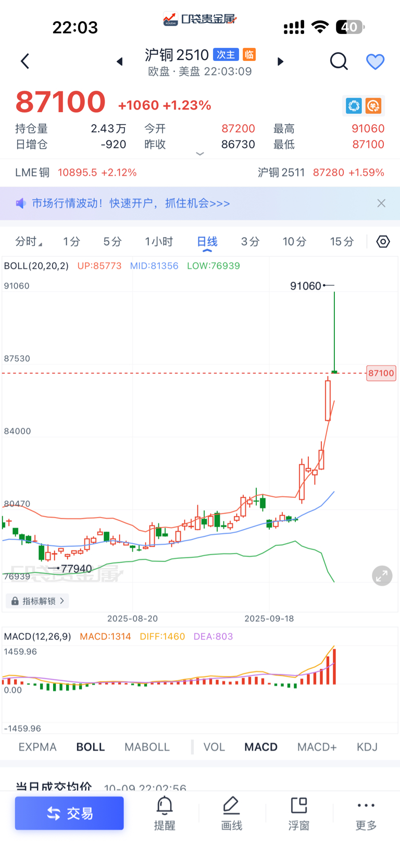The image size is (400, 868).
Task: Enable the VOL sub-indicator
Action: pyautogui.click(x=214, y=747)
